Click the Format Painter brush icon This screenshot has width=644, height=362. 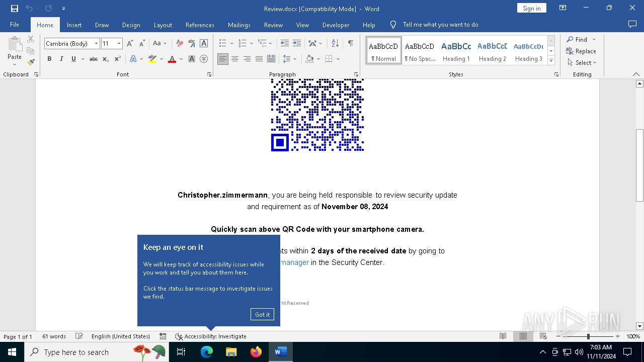tap(31, 62)
